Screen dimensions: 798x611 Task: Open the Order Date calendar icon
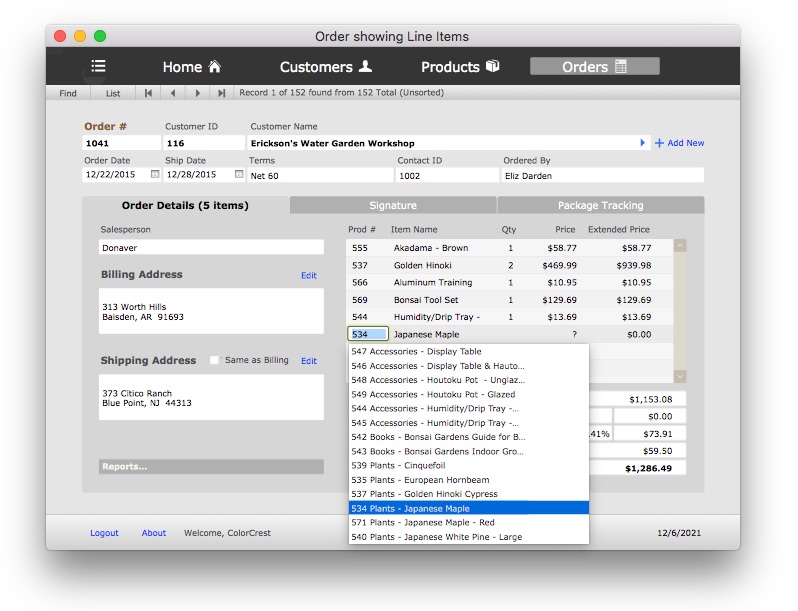[155, 174]
